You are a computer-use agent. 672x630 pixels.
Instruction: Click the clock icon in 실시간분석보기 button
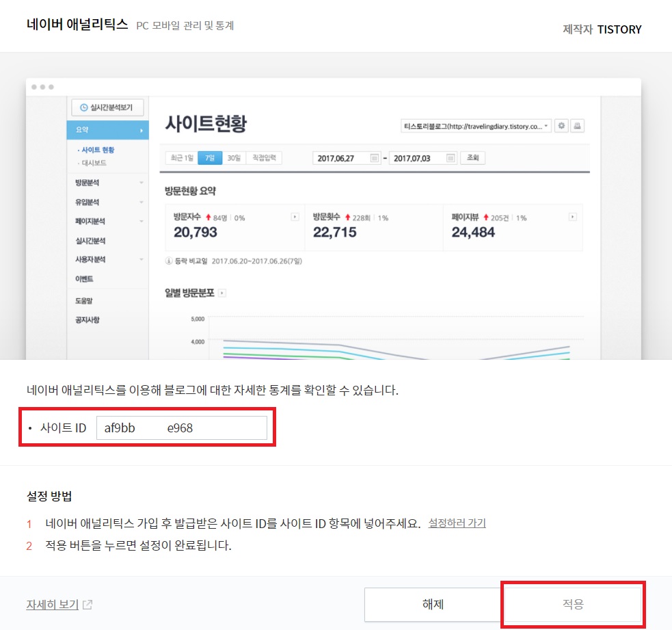(84, 107)
